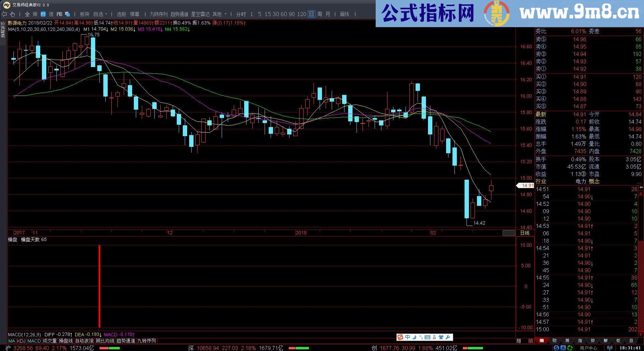Click the wireless signal status icon
This screenshot has height=351, width=644.
[610, 348]
